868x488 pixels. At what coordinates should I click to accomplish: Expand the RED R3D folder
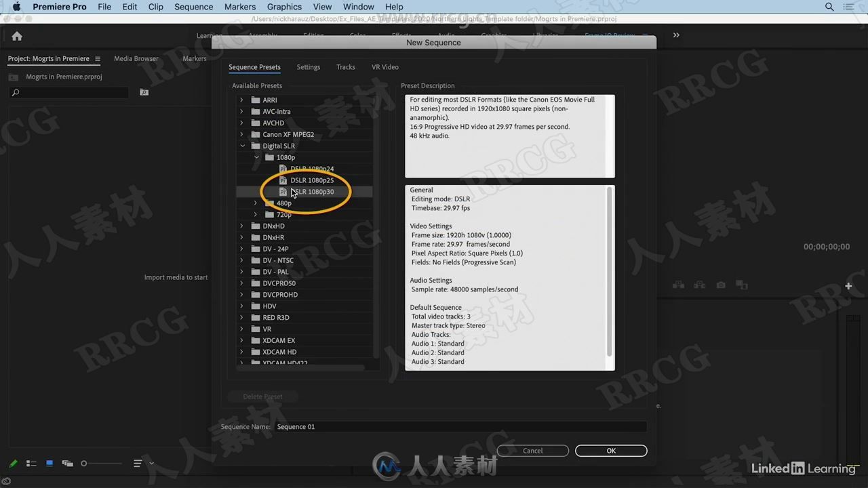click(x=241, y=318)
